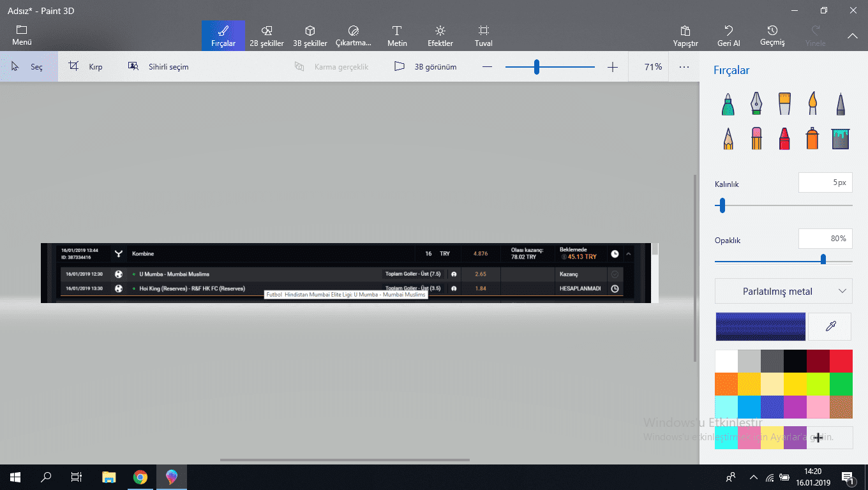This screenshot has height=490, width=868.
Task: Choose the Kırp crop tool
Action: 86,66
